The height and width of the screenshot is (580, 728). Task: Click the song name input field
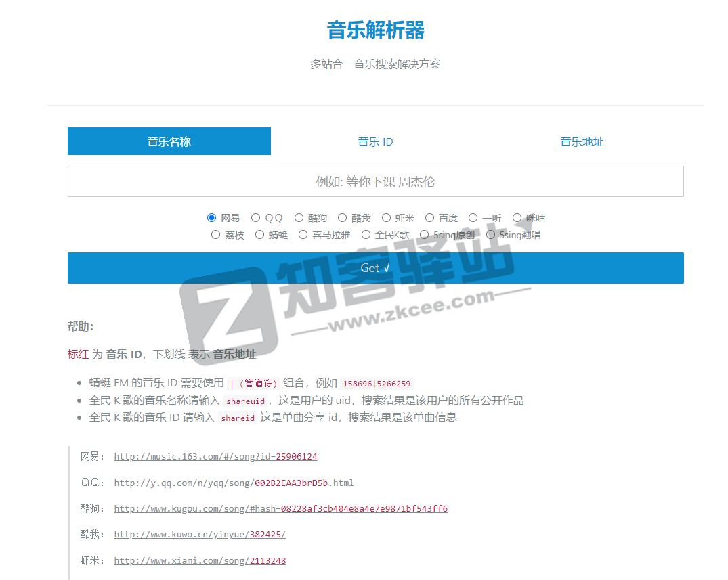(x=375, y=181)
